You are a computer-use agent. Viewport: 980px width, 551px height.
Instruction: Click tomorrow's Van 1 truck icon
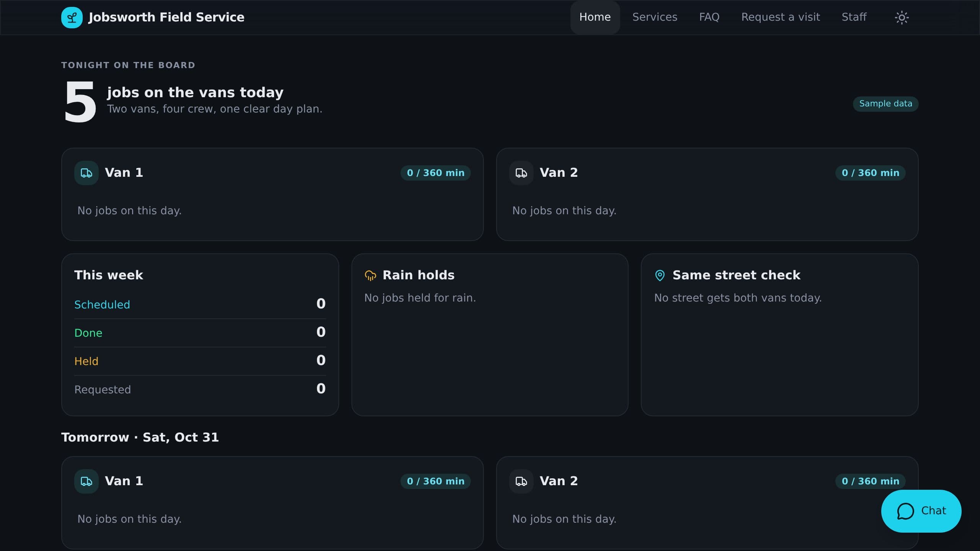point(86,481)
